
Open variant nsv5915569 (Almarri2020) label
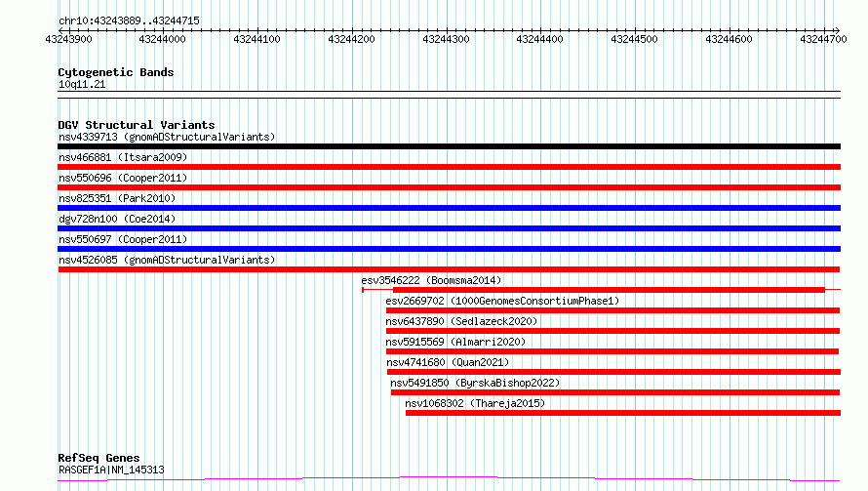455,342
